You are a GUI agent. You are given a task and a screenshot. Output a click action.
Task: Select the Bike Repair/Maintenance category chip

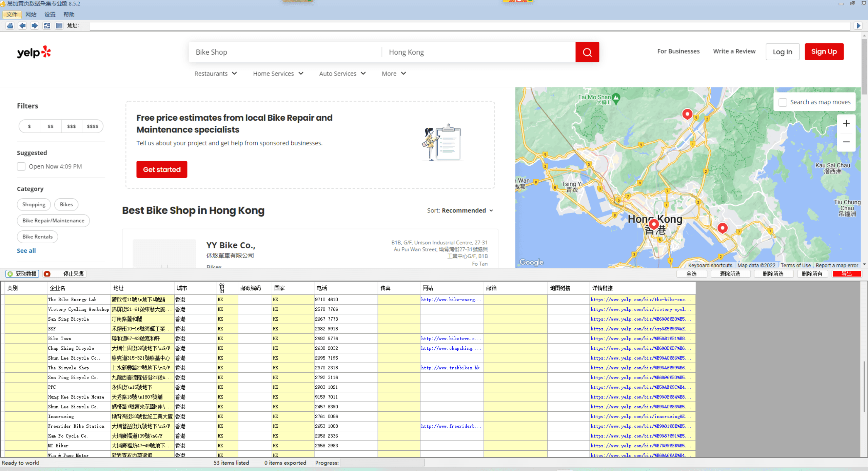[x=53, y=221]
